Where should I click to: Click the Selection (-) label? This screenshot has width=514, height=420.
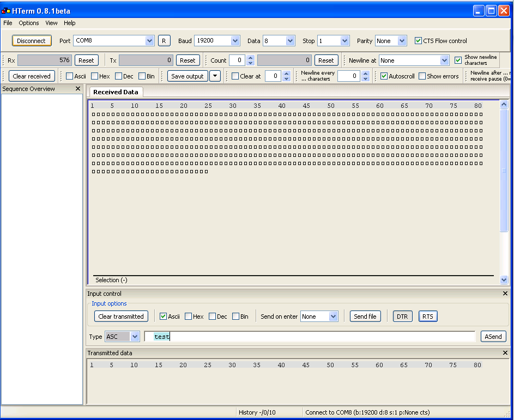pos(111,280)
